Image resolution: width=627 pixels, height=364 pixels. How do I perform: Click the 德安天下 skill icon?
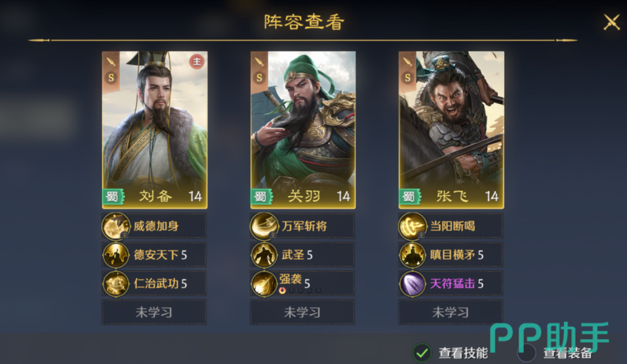click(x=116, y=255)
